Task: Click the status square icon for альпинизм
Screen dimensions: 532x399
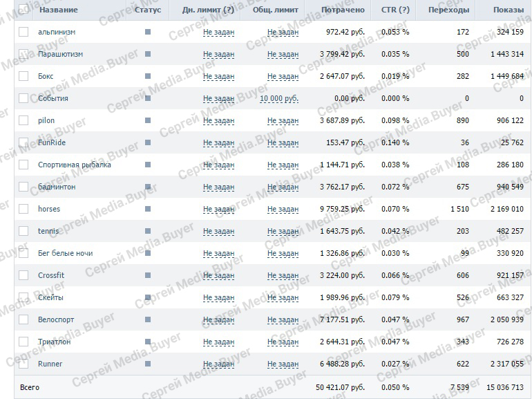Action: 148,32
